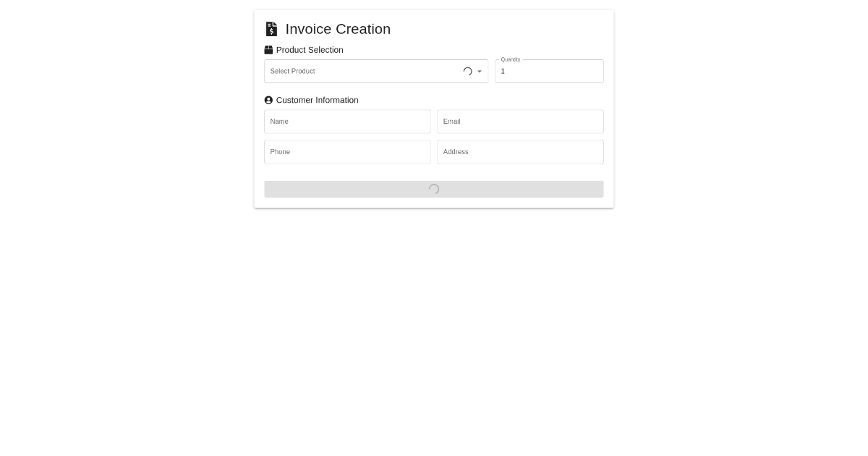Viewport: 868px width, 456px height.
Task: Click the Invoice Creation title
Action: coord(338,29)
